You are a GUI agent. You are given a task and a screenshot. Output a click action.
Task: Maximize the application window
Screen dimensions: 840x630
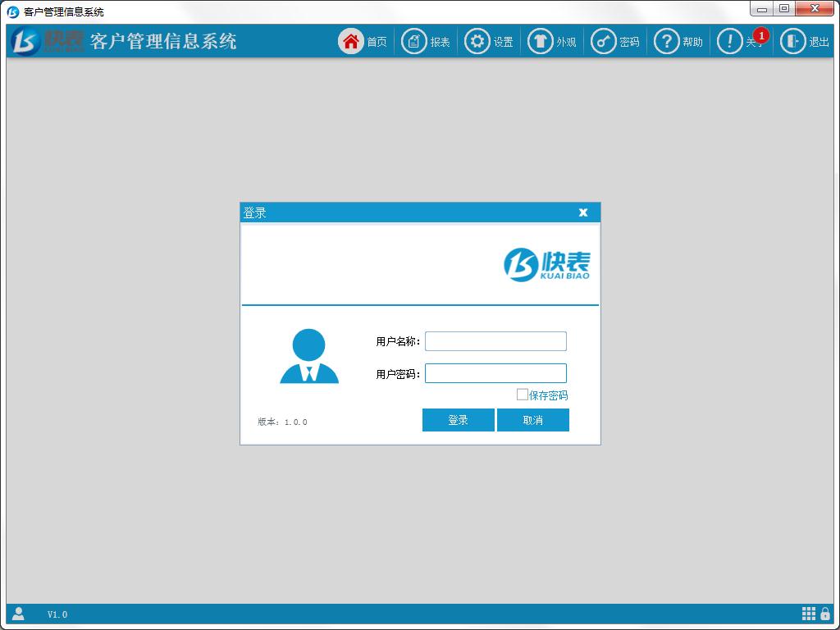(x=784, y=8)
